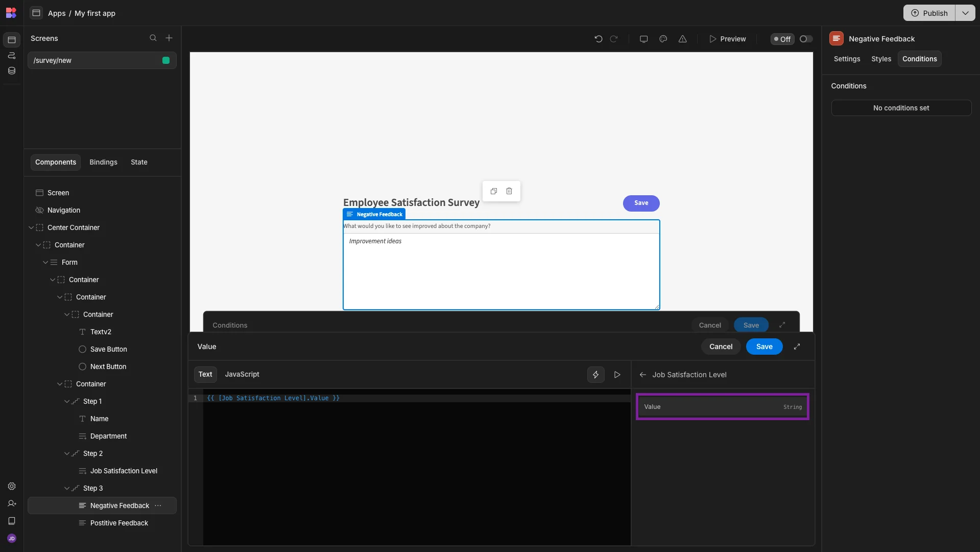The width and height of the screenshot is (980, 552).
Task: Open the design screens sidebar icon
Action: [x=12, y=39]
